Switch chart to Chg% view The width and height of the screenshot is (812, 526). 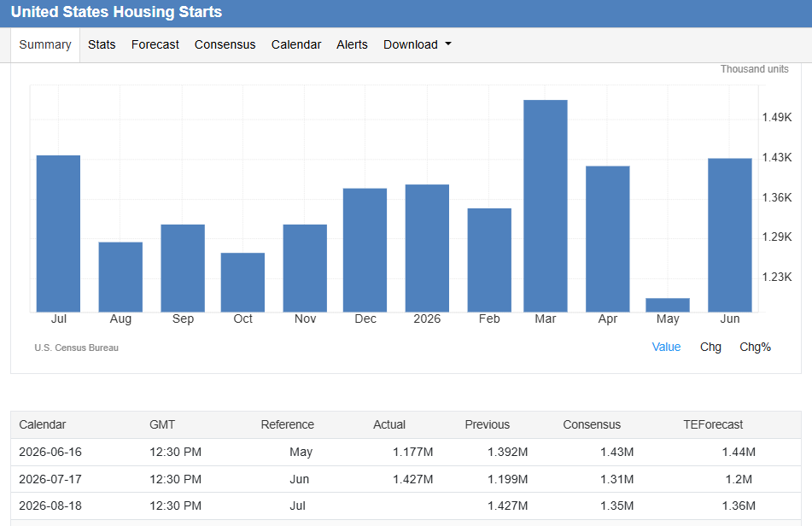[755, 347]
